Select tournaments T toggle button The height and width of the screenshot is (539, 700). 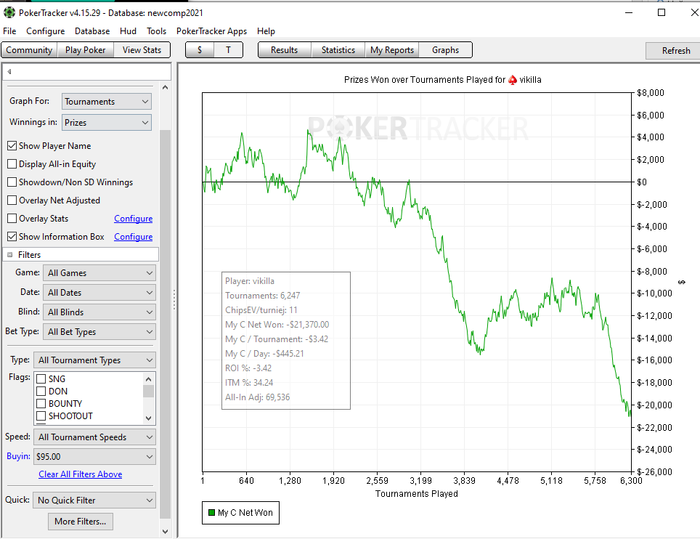[x=228, y=50]
